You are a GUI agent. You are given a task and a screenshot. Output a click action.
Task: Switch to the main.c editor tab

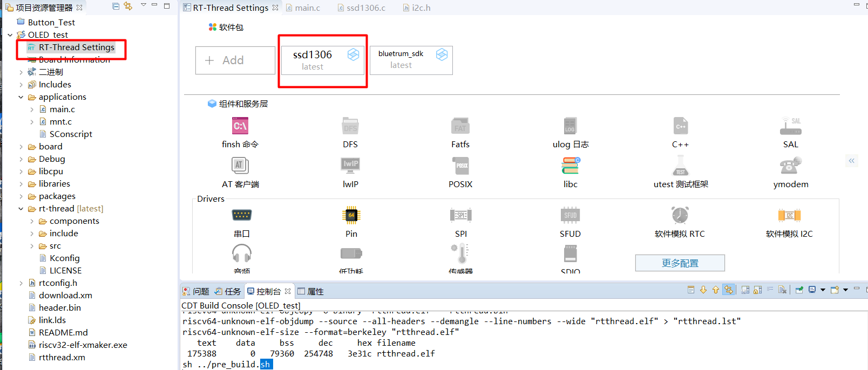(303, 8)
